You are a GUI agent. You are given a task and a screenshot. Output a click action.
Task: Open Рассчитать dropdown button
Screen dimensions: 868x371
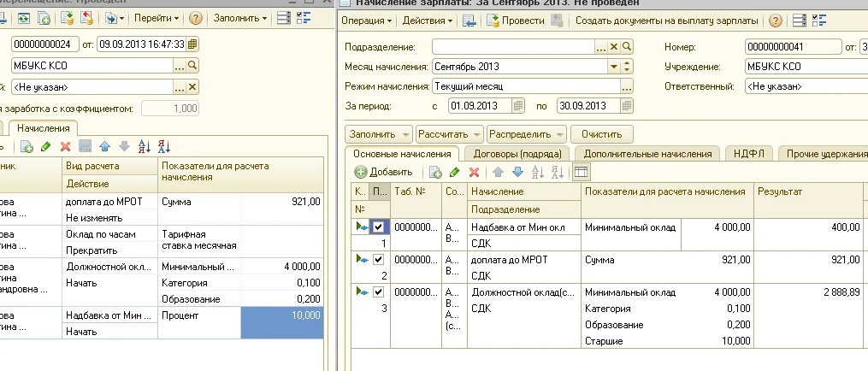[x=450, y=134]
